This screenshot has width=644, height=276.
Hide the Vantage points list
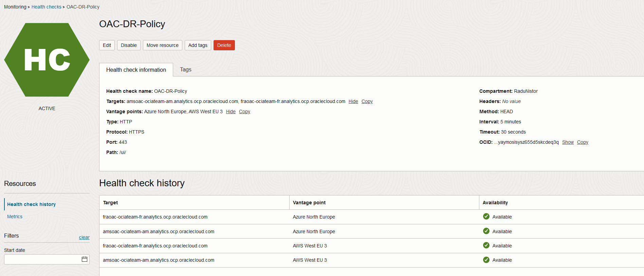pos(231,112)
